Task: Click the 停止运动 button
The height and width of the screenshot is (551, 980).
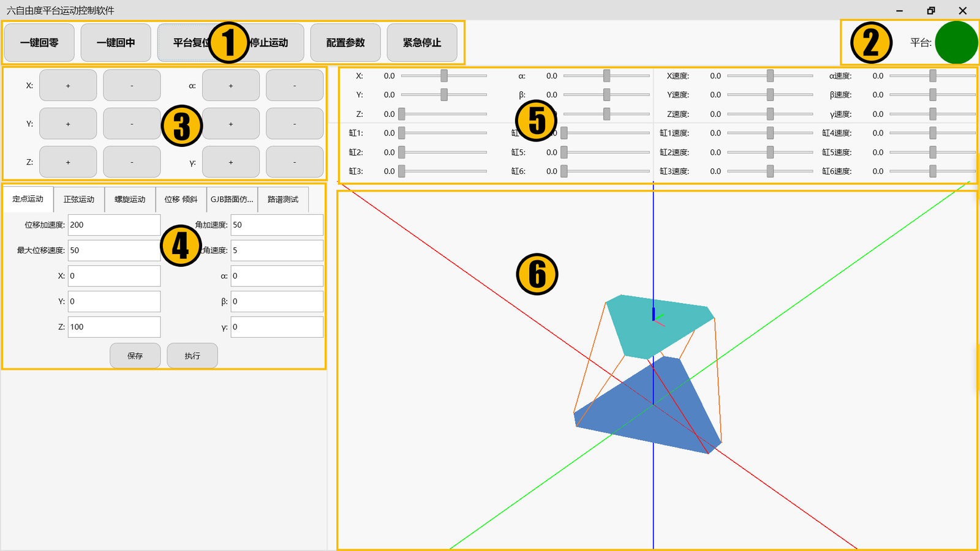Action: pos(269,43)
